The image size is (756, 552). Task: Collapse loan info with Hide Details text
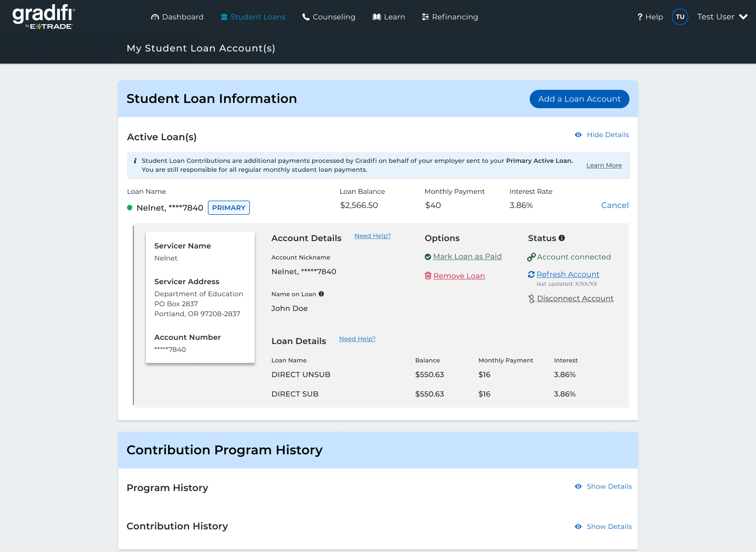point(608,135)
